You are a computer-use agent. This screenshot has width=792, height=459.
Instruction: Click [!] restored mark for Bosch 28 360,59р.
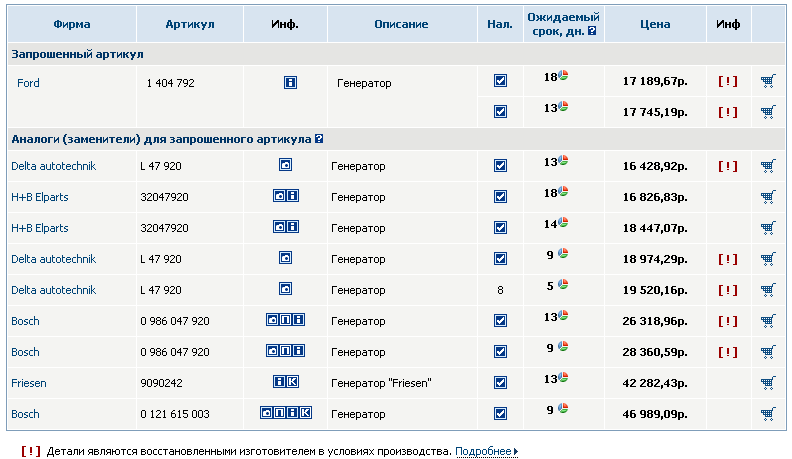[x=728, y=352]
